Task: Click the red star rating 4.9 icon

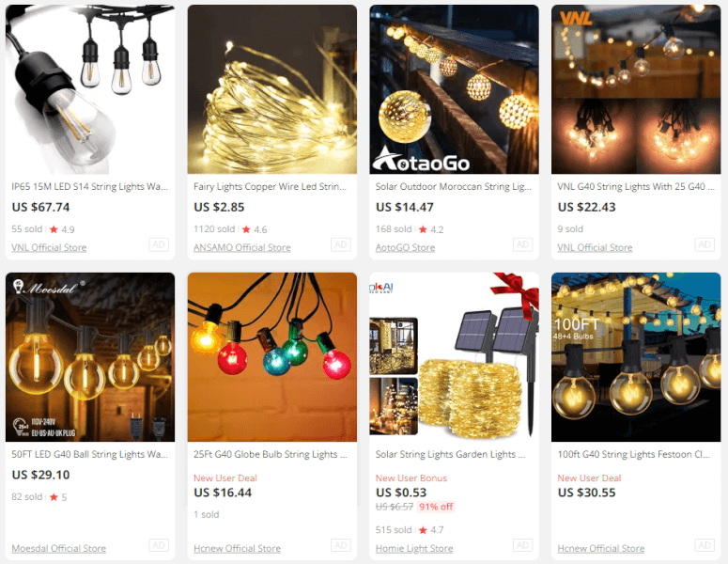Action: 54,229
